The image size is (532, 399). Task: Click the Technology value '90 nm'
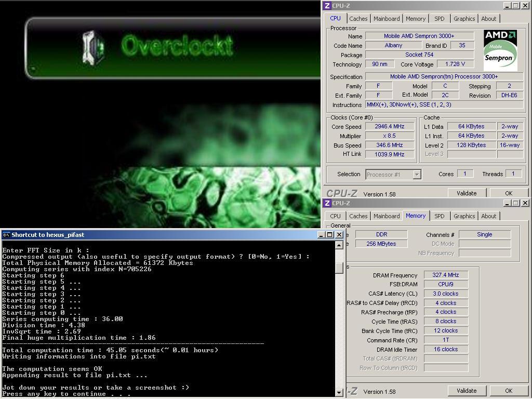coord(380,64)
